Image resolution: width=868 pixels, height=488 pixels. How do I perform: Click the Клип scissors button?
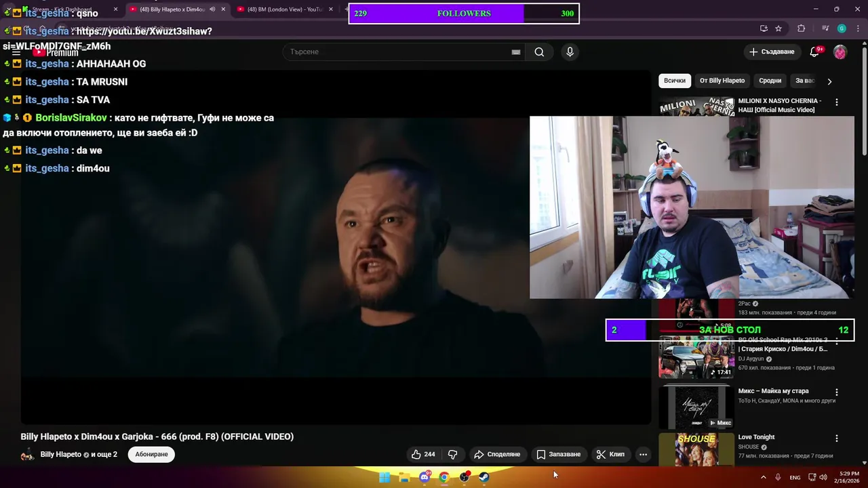tap(610, 454)
